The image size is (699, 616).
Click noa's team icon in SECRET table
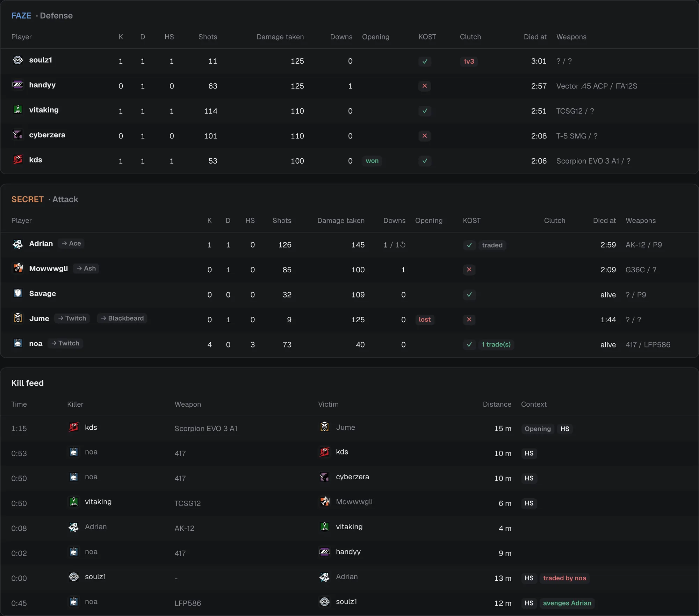pyautogui.click(x=18, y=343)
